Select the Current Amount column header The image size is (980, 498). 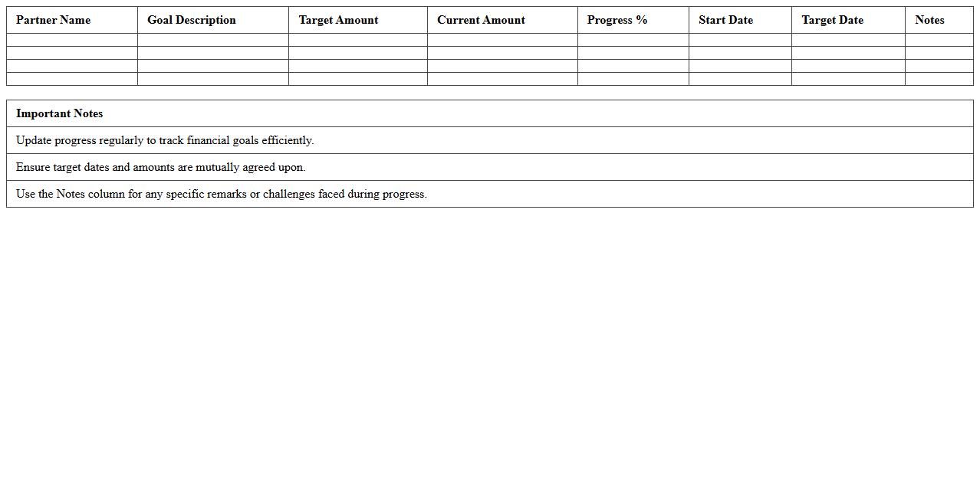click(x=481, y=20)
